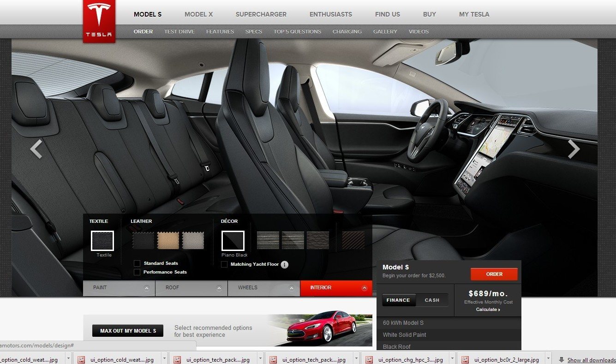
Task: Show the previous interior image
Action: [x=36, y=149]
